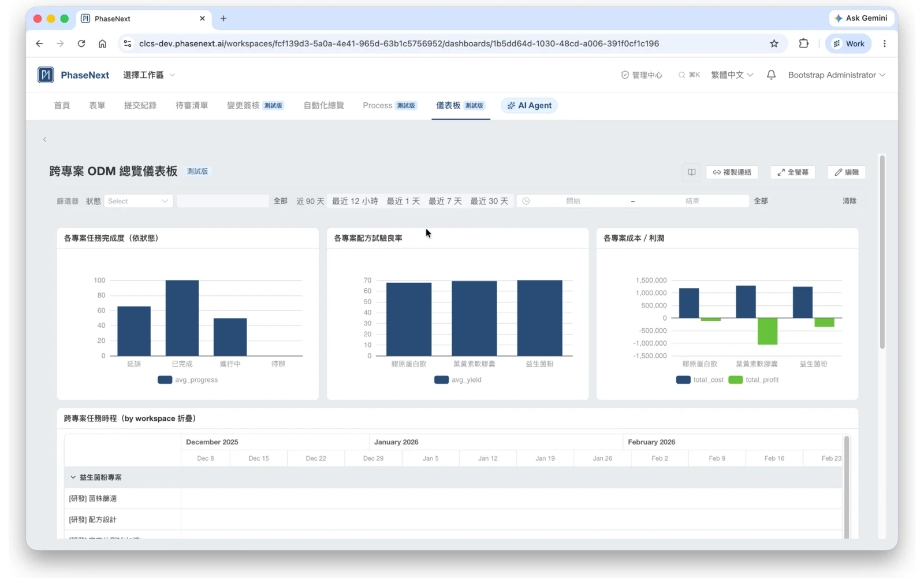Click 複製連結 copy link button
Screen dimensions: 924x578
[x=732, y=172]
